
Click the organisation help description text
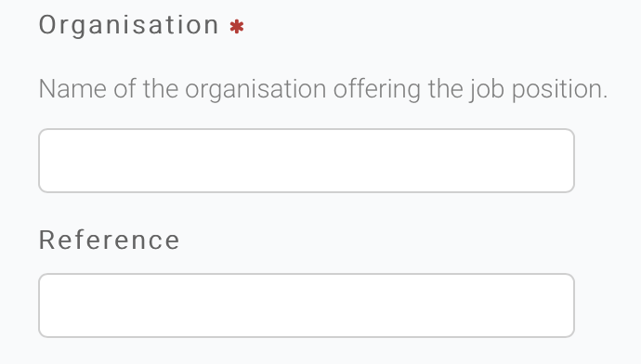323,89
